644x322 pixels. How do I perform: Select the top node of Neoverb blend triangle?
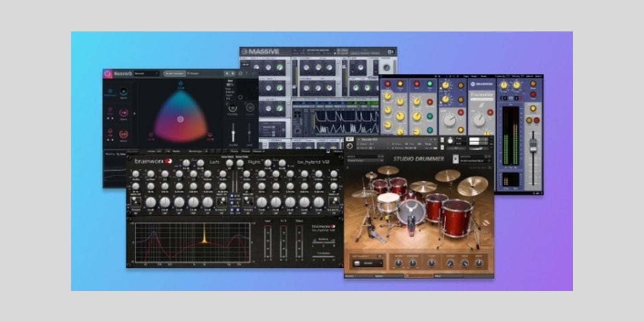(180, 84)
